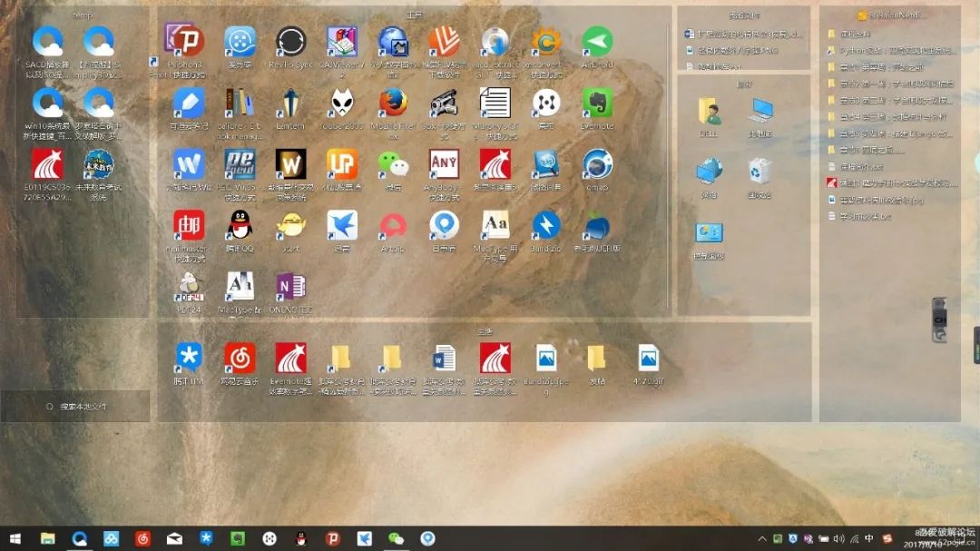Launch Mozilla Firefox from the desktop

(393, 103)
